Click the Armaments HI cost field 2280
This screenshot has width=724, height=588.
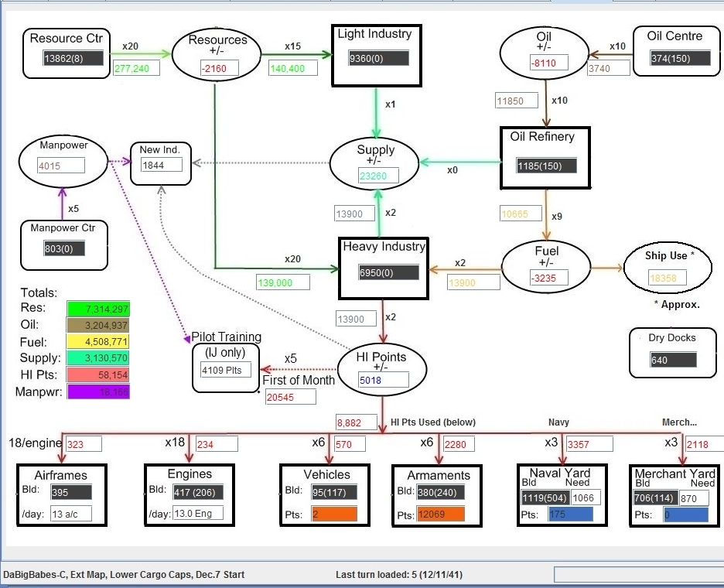[459, 444]
